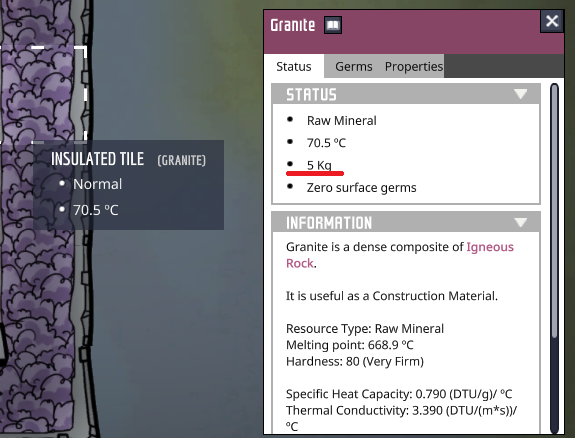The image size is (575, 438).
Task: Collapse the STATUS section arrow
Action: tap(520, 94)
